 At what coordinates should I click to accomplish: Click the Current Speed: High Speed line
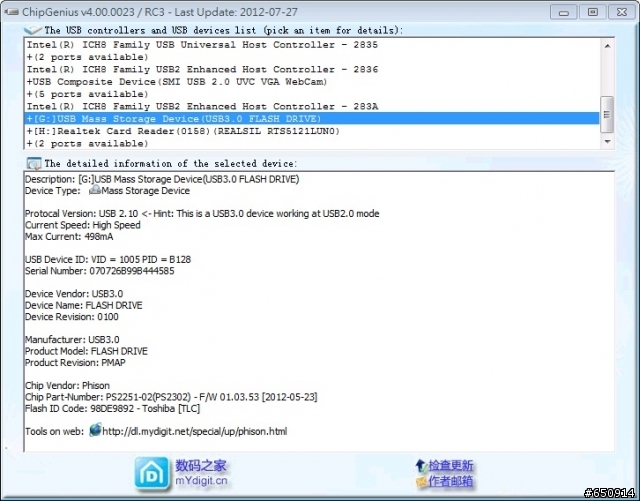tap(83, 225)
